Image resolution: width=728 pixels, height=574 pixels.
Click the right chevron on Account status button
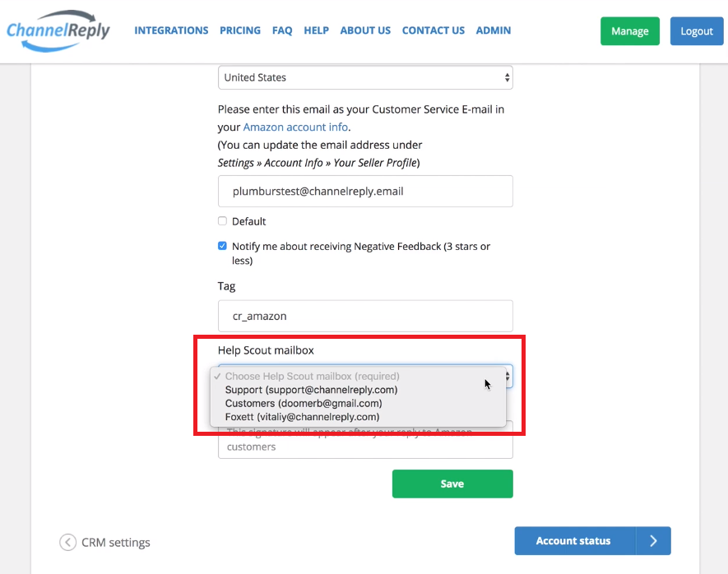coord(653,540)
